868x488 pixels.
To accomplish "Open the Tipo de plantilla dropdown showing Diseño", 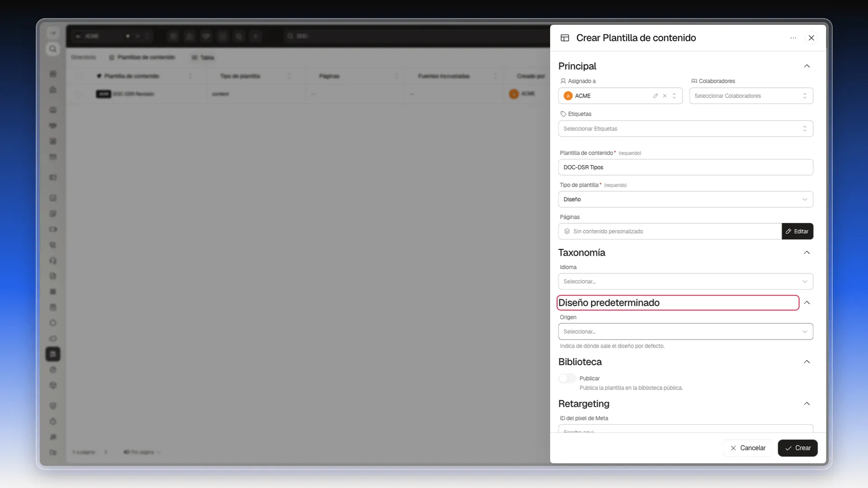I will click(685, 199).
